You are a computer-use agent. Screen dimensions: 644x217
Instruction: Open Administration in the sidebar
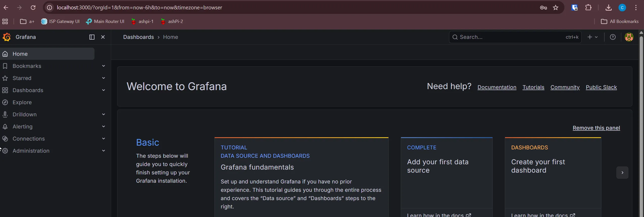(31, 151)
